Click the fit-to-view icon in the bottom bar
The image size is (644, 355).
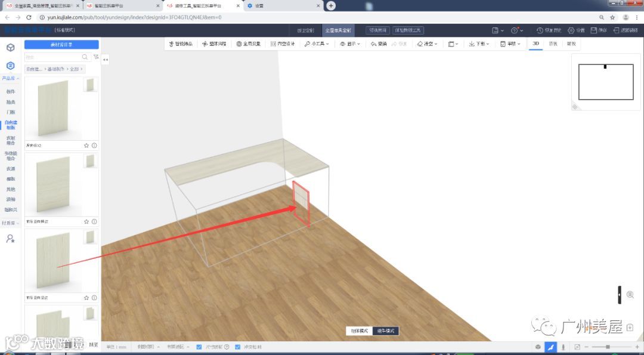pyautogui.click(x=577, y=347)
